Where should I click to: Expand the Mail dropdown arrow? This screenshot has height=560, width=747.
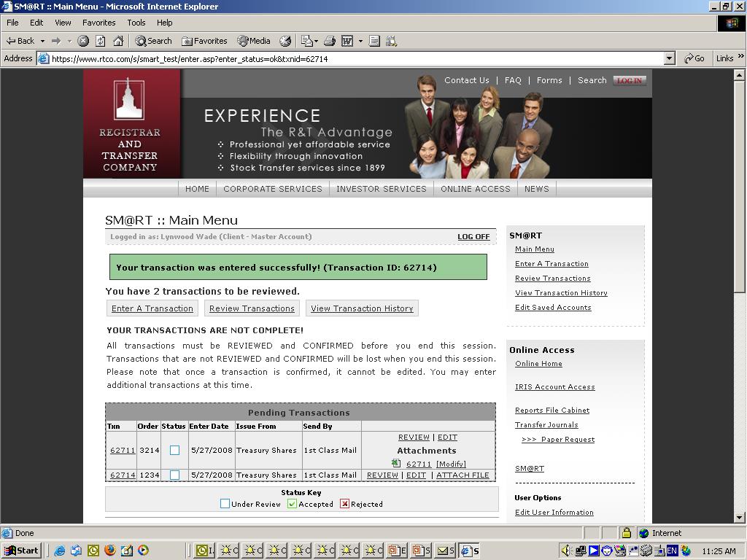[317, 42]
